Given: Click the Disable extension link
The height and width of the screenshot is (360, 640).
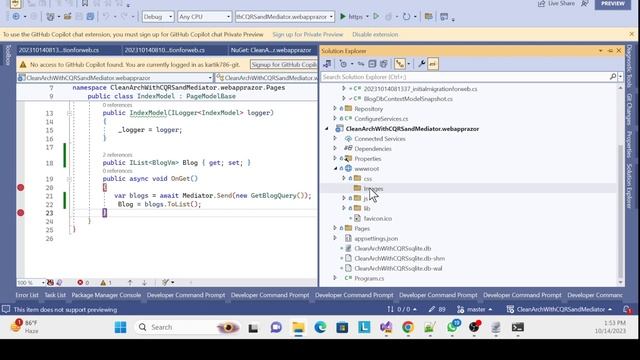Looking at the screenshot, I should coord(375,35).
